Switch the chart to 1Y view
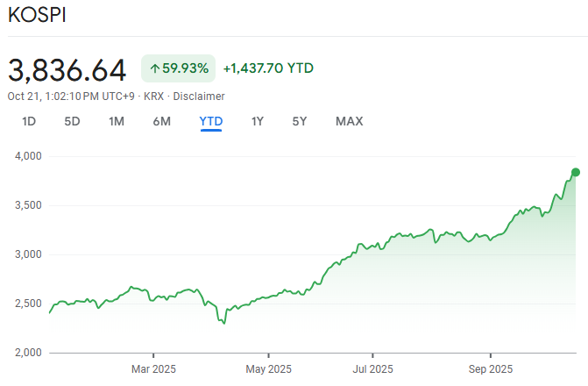 258,121
